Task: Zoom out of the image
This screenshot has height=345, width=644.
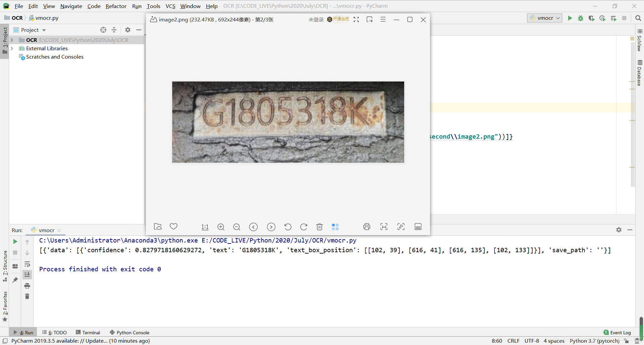Action: coord(236,227)
